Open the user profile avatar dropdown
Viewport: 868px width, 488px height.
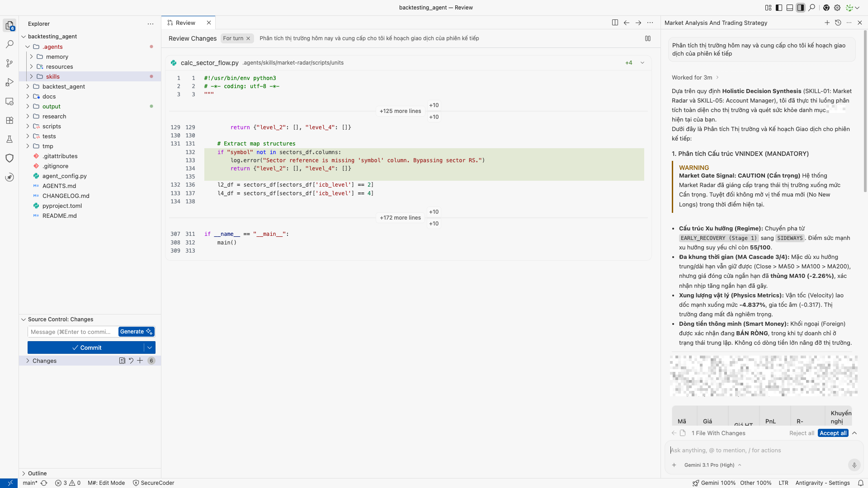[x=852, y=8]
